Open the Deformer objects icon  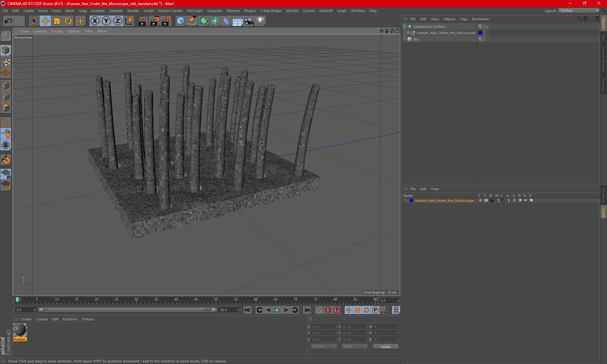point(226,21)
